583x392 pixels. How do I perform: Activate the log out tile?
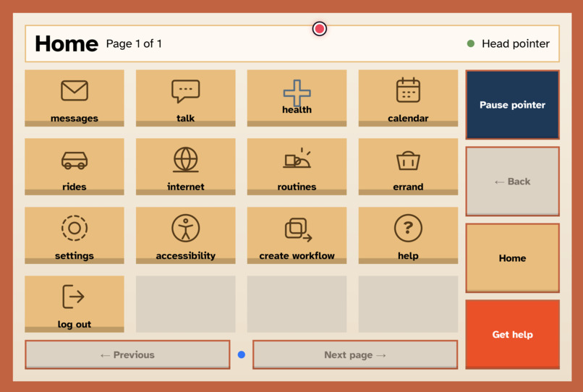75,304
